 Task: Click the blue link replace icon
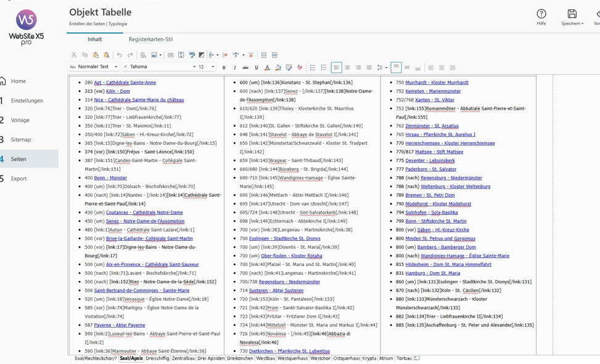click(192, 55)
